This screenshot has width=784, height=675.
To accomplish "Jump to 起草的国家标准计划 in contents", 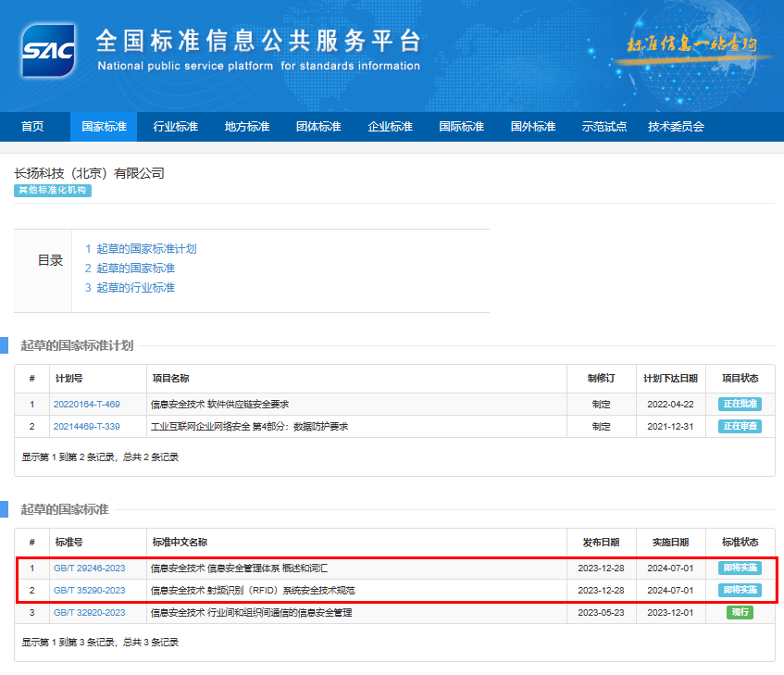I will (141, 249).
